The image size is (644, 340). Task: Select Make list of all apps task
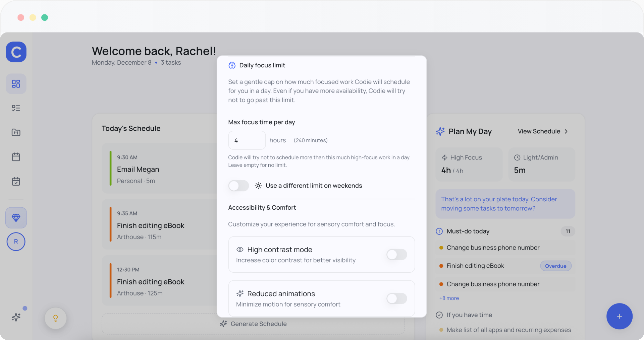(x=505, y=330)
